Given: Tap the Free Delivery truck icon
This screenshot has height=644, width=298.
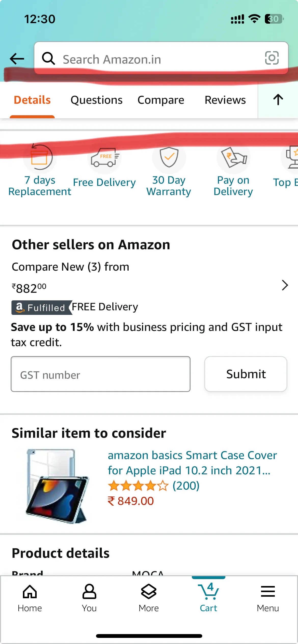Looking at the screenshot, I should (104, 158).
